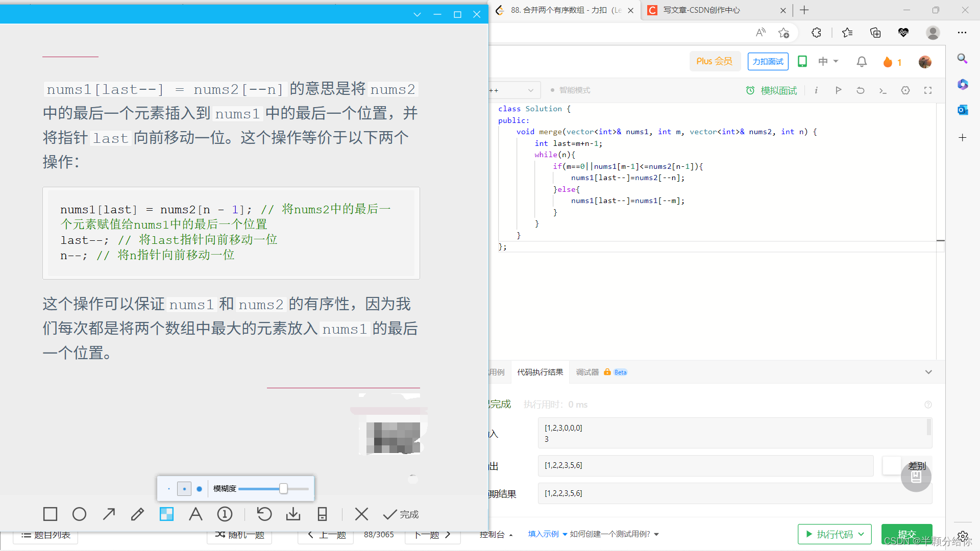
Task: Select the rectangle annotation tool
Action: tap(50, 514)
